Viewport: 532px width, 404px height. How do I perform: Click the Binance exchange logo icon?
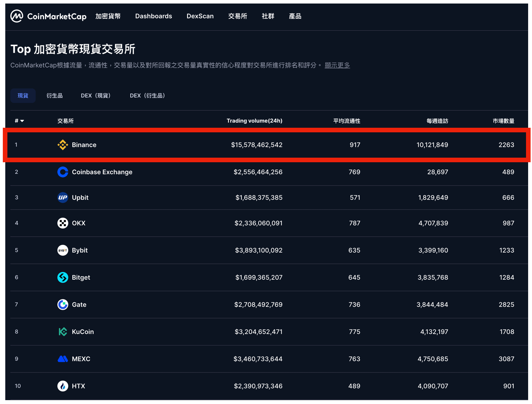click(63, 145)
